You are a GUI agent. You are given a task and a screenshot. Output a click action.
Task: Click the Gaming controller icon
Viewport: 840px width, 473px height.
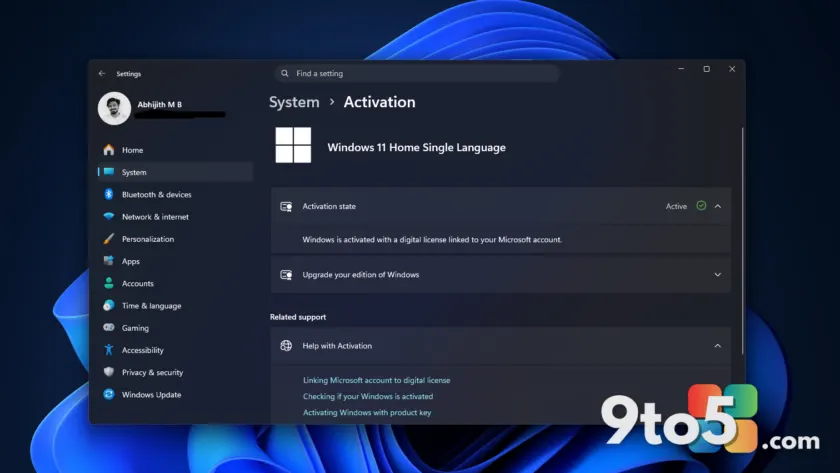(x=109, y=327)
